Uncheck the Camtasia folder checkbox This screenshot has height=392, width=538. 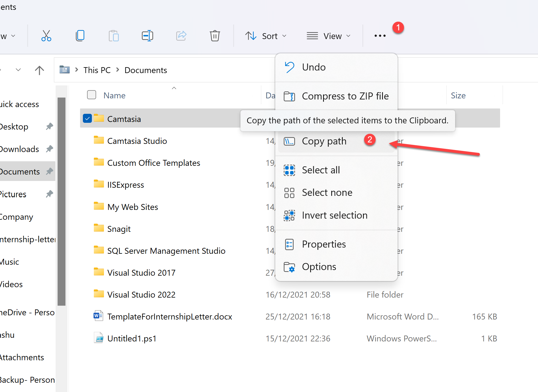tap(87, 118)
